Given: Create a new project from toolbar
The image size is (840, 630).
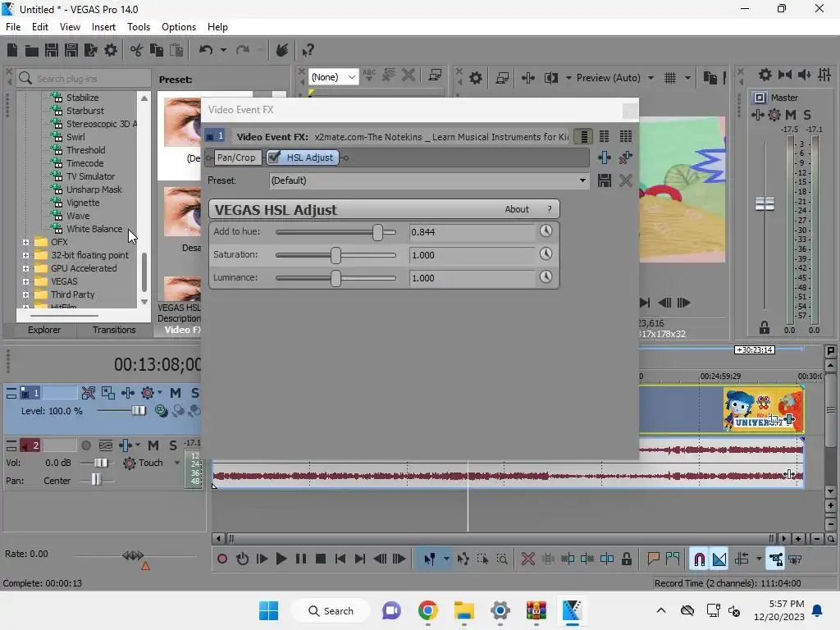Looking at the screenshot, I should 12,50.
